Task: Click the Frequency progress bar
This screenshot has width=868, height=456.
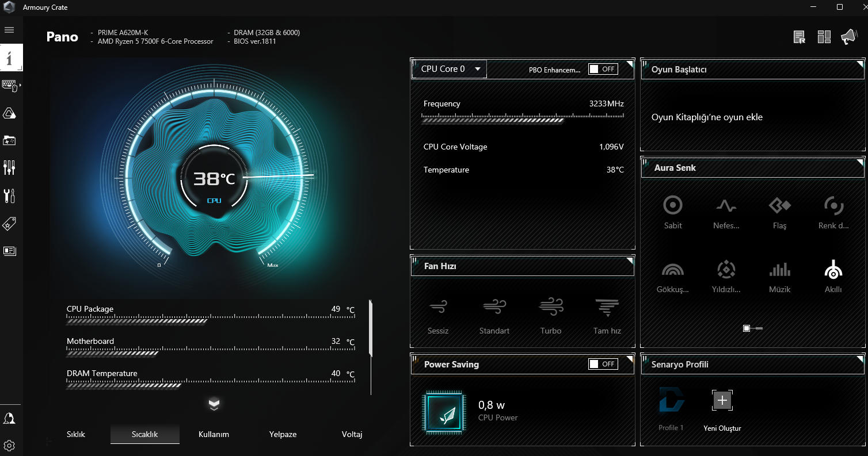Action: tap(523, 118)
